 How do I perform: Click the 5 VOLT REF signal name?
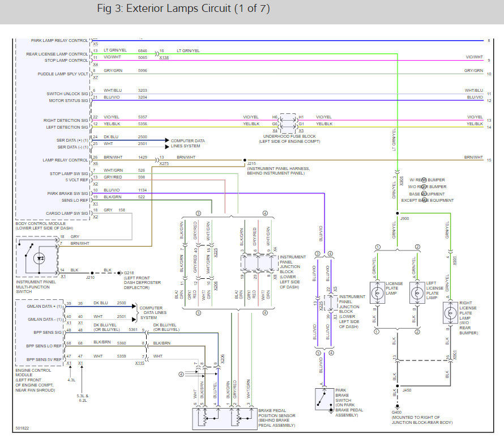coord(76,180)
